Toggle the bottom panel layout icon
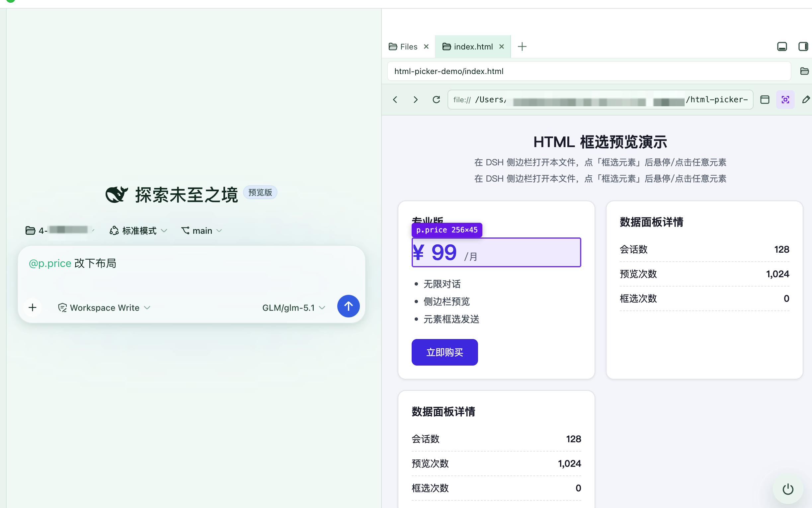Image resolution: width=812 pixels, height=508 pixels. (782, 47)
